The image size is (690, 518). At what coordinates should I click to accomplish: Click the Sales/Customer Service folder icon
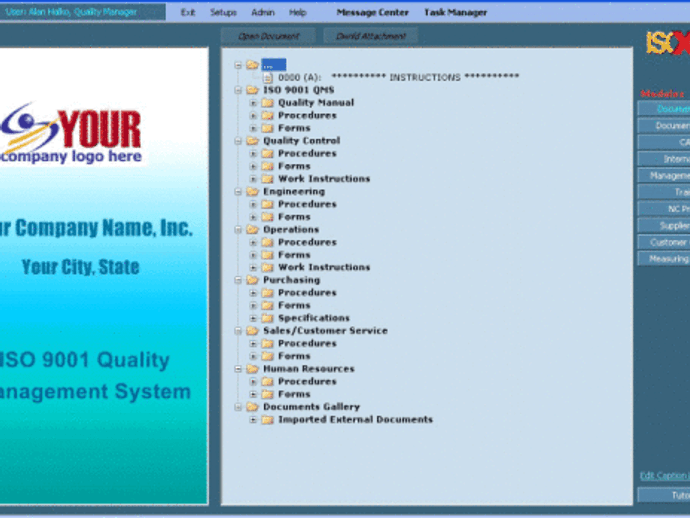coord(252,331)
